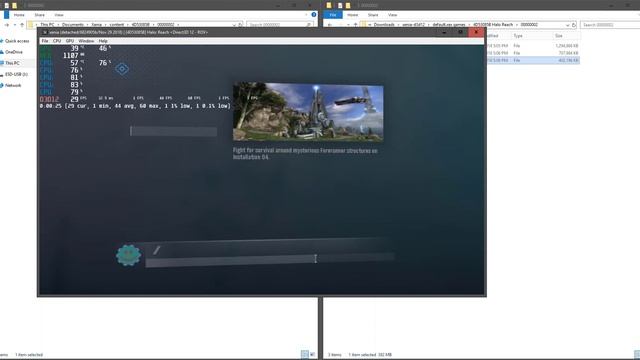Screen dimensions: 640x360
Task: Click the search box in the left Explorer window
Action: (x=280, y=25)
